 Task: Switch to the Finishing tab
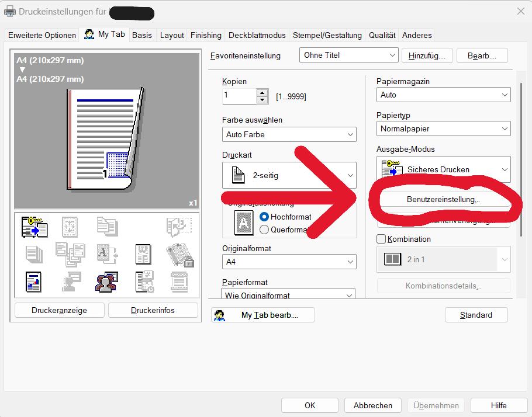206,35
